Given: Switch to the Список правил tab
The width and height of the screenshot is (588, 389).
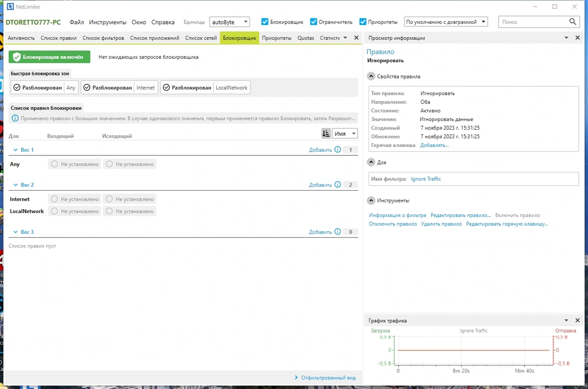Looking at the screenshot, I should tap(58, 38).
